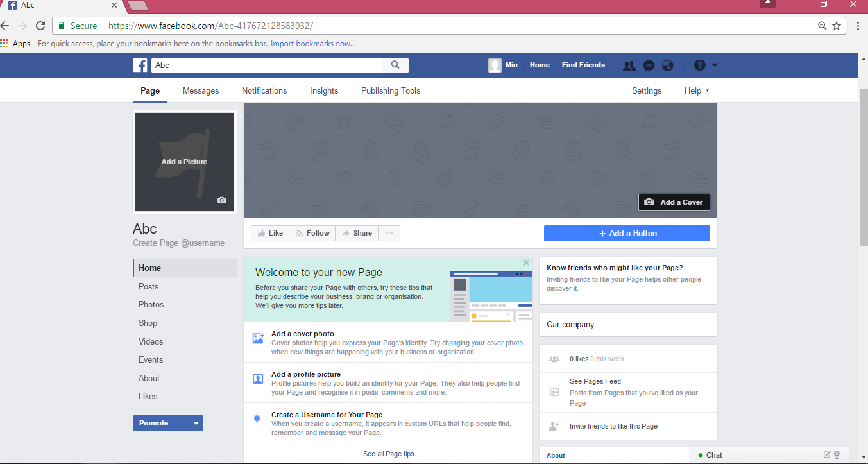This screenshot has width=868, height=464.
Task: Open the three-dots more options button
Action: (x=389, y=233)
